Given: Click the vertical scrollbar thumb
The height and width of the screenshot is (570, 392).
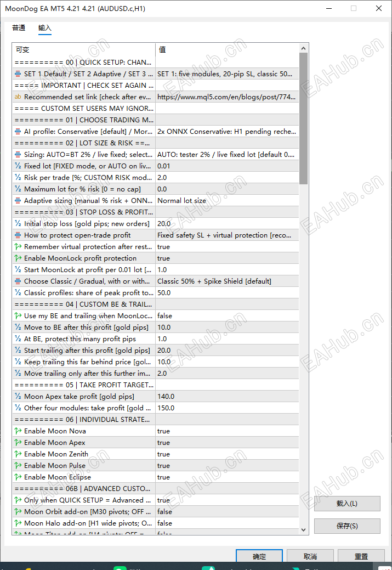Looking at the screenshot, I should click(303, 118).
